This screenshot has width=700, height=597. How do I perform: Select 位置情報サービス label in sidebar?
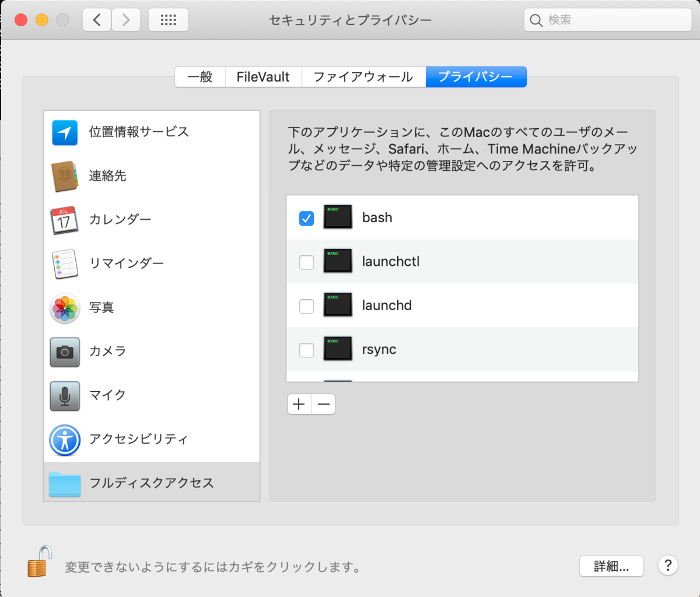point(139,132)
